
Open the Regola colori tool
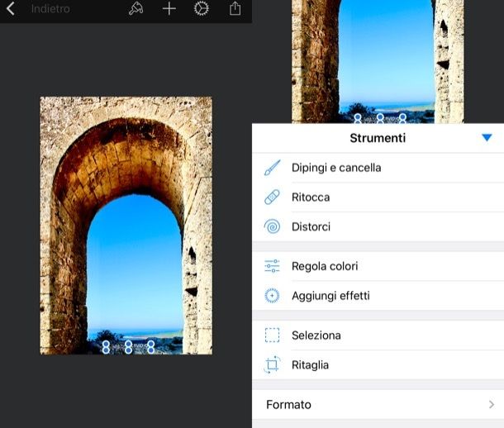click(378, 266)
